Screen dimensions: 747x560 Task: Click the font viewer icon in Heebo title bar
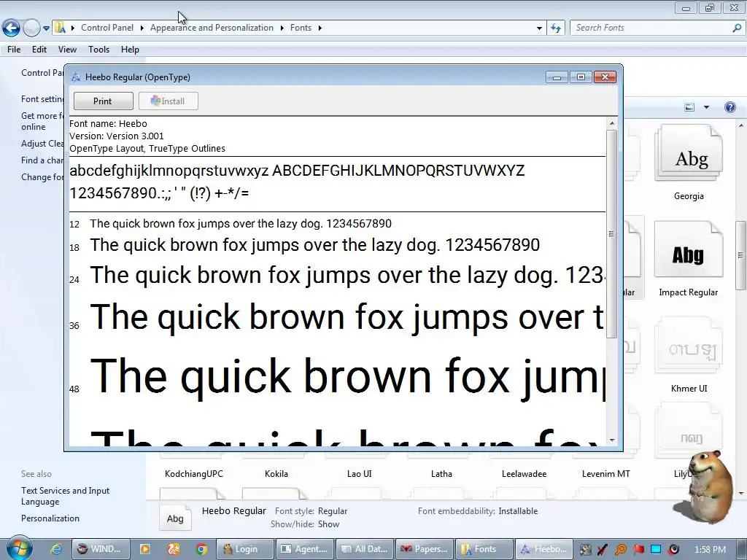[x=76, y=77]
